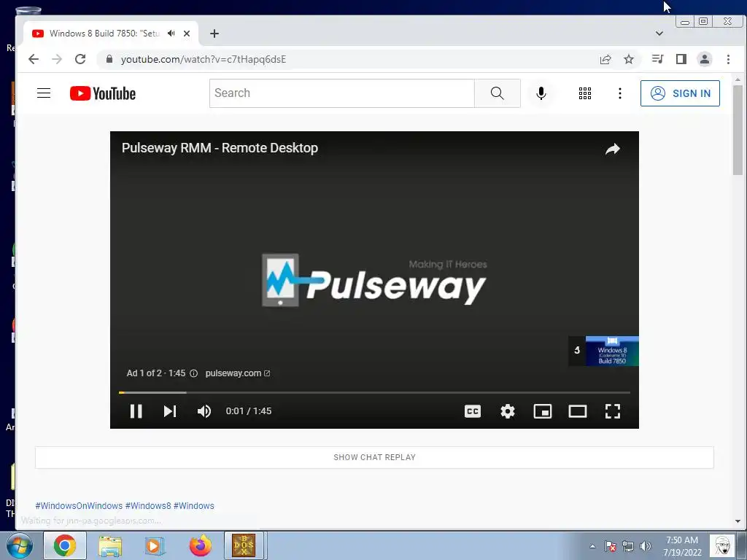Open the taskbar clock showing 7:50 AM
This screenshot has width=747, height=560.
tap(682, 546)
